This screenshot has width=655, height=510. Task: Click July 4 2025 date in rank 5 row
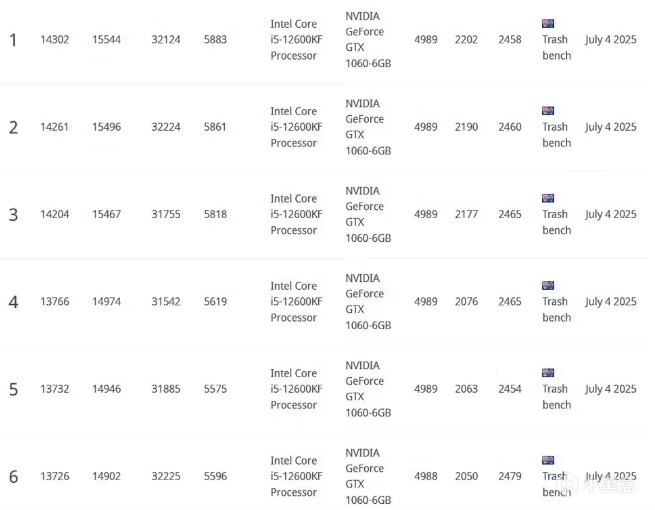click(611, 389)
